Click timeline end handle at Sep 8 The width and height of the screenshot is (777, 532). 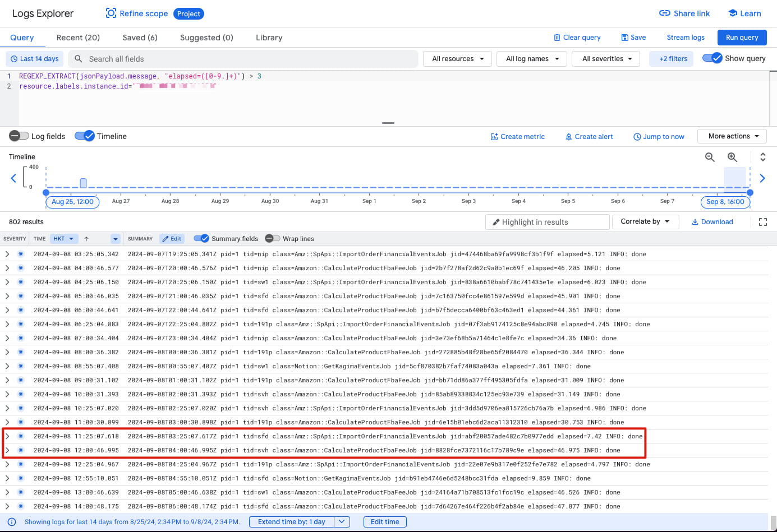click(750, 192)
